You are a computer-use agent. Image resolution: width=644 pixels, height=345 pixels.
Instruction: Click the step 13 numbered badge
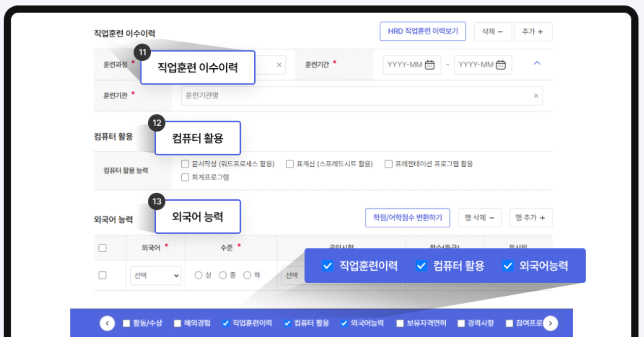[156, 201]
